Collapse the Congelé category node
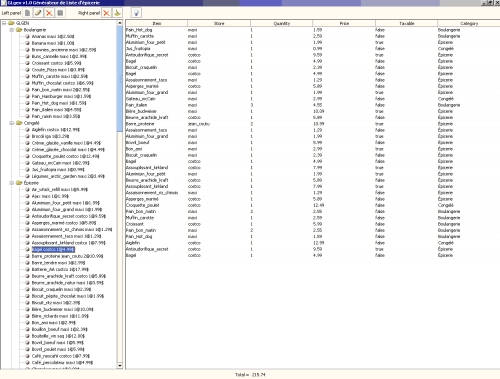The image size is (500, 379). pos(12,123)
